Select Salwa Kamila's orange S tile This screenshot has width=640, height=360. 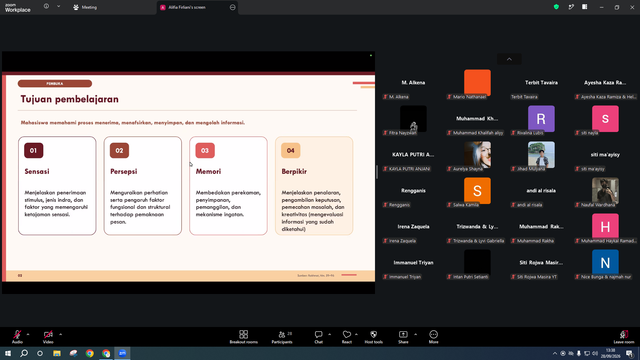point(477,191)
